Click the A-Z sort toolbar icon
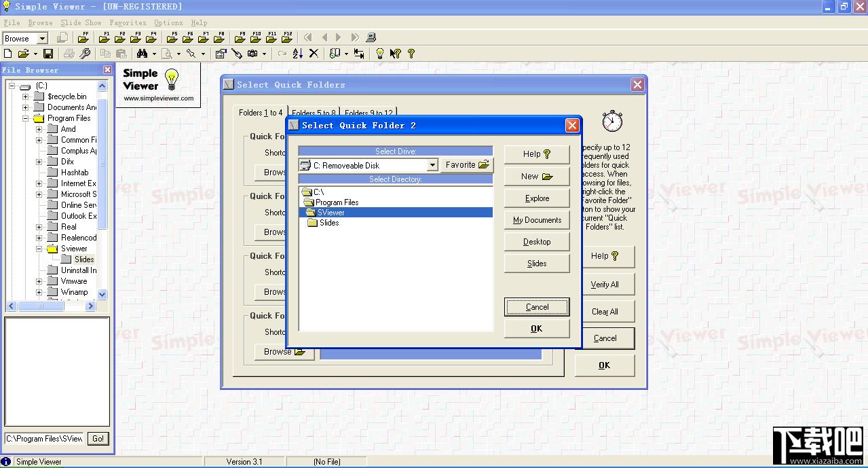Viewport: 868px width, 468px height. click(x=297, y=54)
